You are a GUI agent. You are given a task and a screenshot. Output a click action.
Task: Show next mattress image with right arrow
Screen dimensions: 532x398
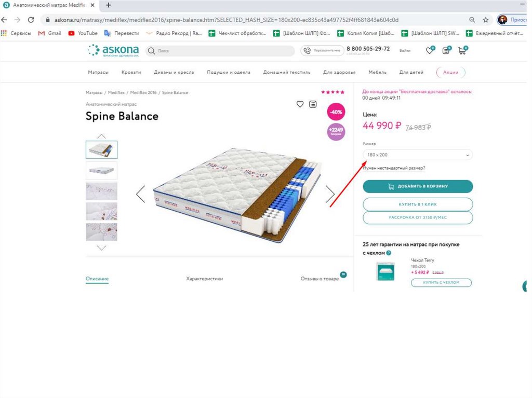point(330,194)
